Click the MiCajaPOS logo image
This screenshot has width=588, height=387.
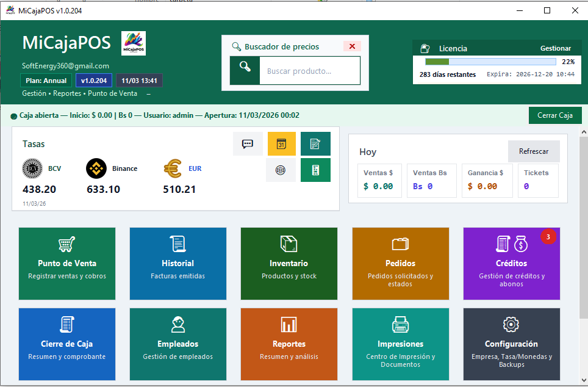click(x=134, y=43)
